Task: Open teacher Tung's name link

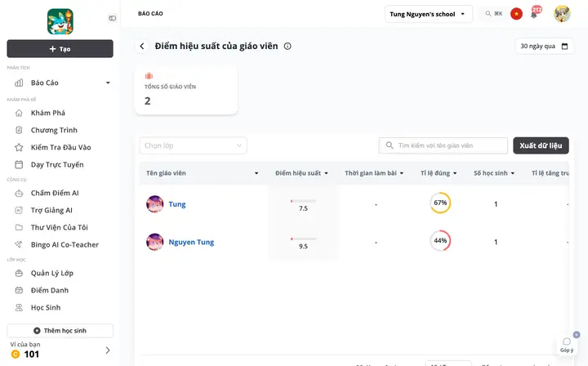Action: click(177, 204)
